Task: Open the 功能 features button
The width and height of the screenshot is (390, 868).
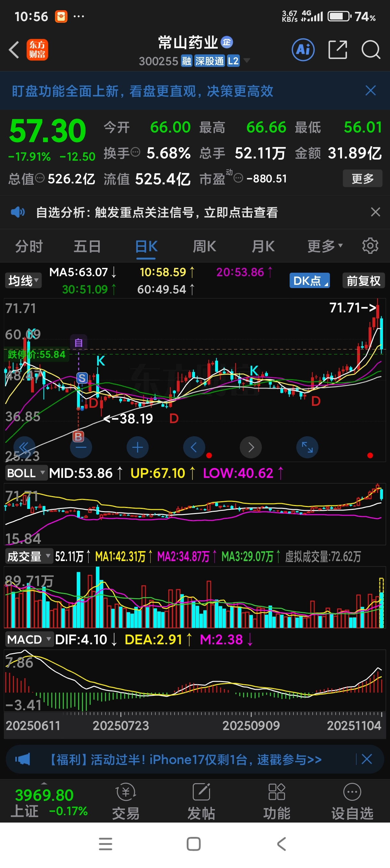Action: (277, 801)
